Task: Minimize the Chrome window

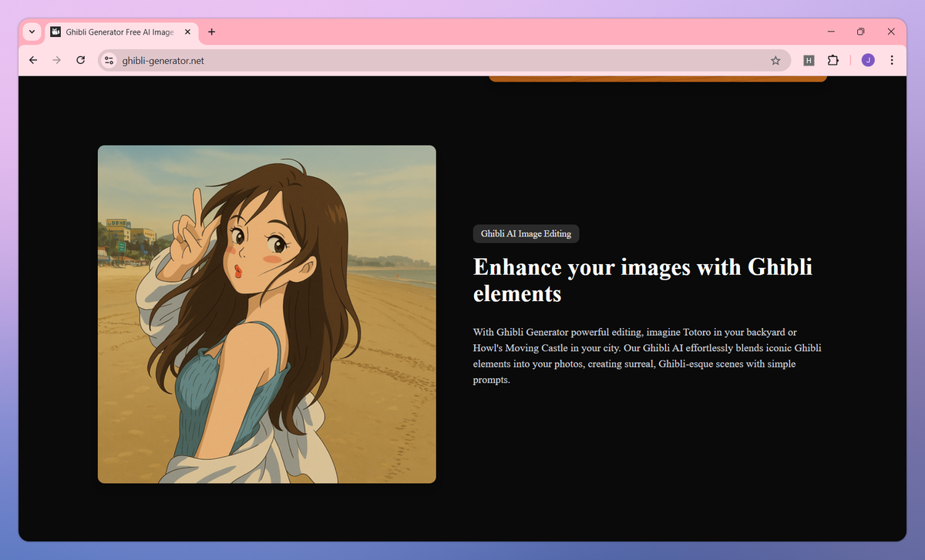Action: click(x=832, y=32)
